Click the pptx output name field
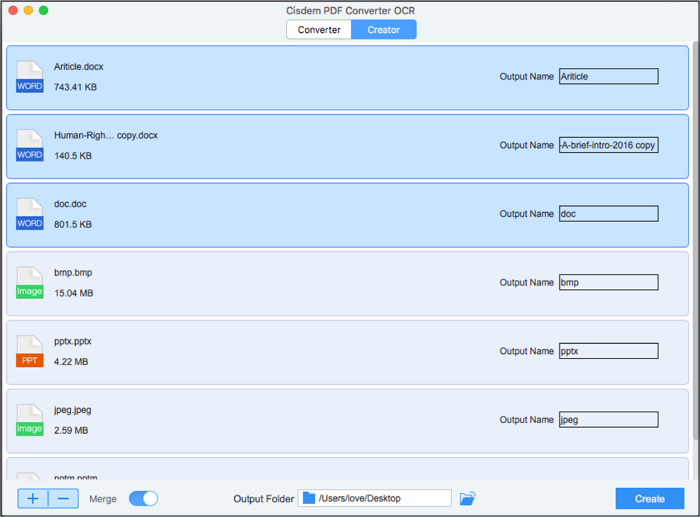The width and height of the screenshot is (700, 517). [608, 351]
